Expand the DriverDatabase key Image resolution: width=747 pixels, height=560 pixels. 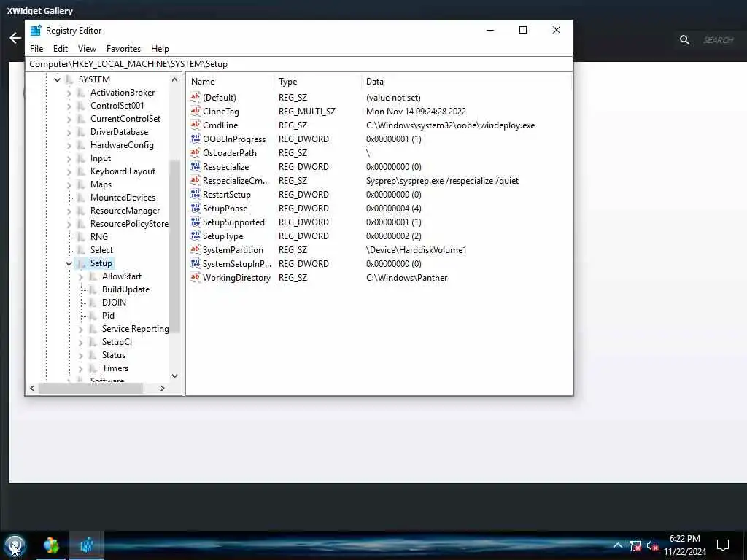[x=69, y=132]
